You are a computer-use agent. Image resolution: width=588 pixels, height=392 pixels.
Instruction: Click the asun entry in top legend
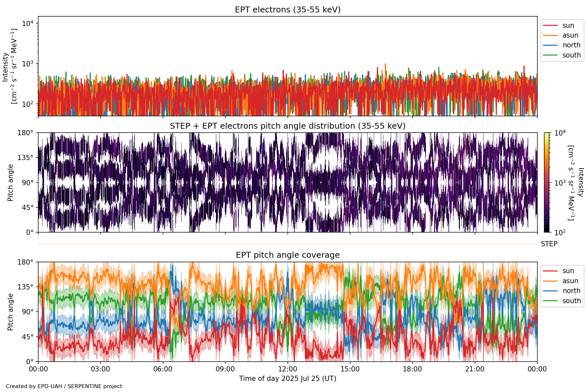[x=570, y=35]
